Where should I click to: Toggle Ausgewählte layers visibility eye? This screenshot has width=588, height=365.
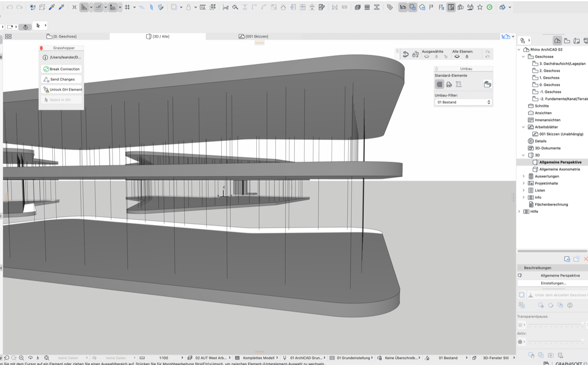coord(426,56)
